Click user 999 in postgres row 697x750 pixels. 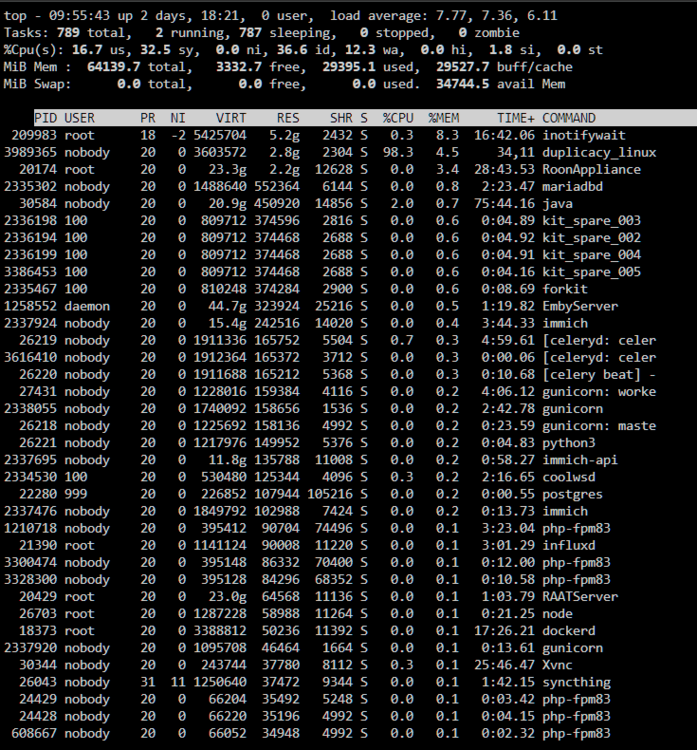click(x=76, y=495)
